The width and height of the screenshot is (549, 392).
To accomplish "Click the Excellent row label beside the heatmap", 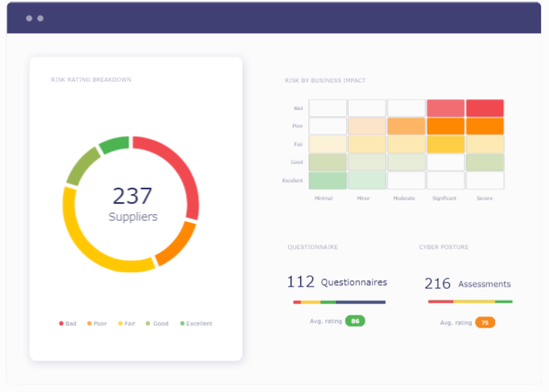I will tap(292, 180).
